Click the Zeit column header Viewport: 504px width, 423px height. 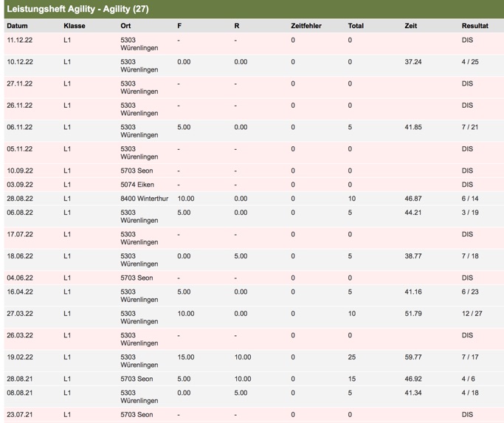coord(410,26)
